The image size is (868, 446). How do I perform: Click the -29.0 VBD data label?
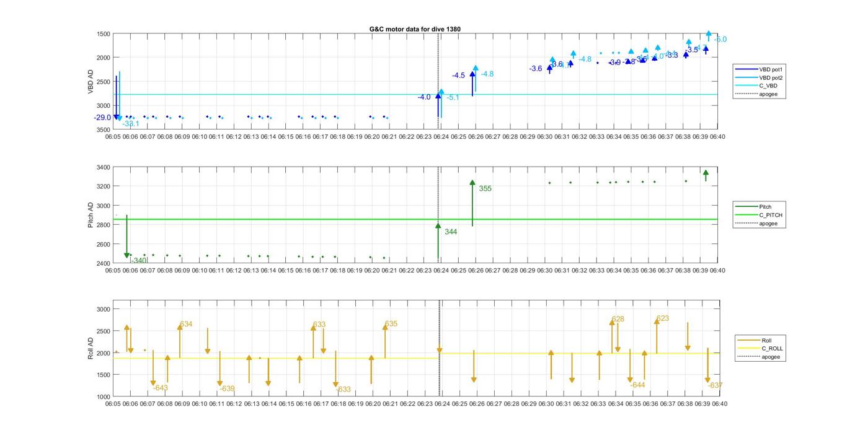click(102, 118)
